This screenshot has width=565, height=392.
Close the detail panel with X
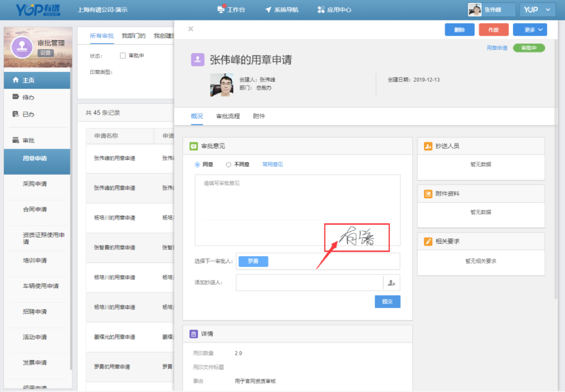click(x=191, y=29)
